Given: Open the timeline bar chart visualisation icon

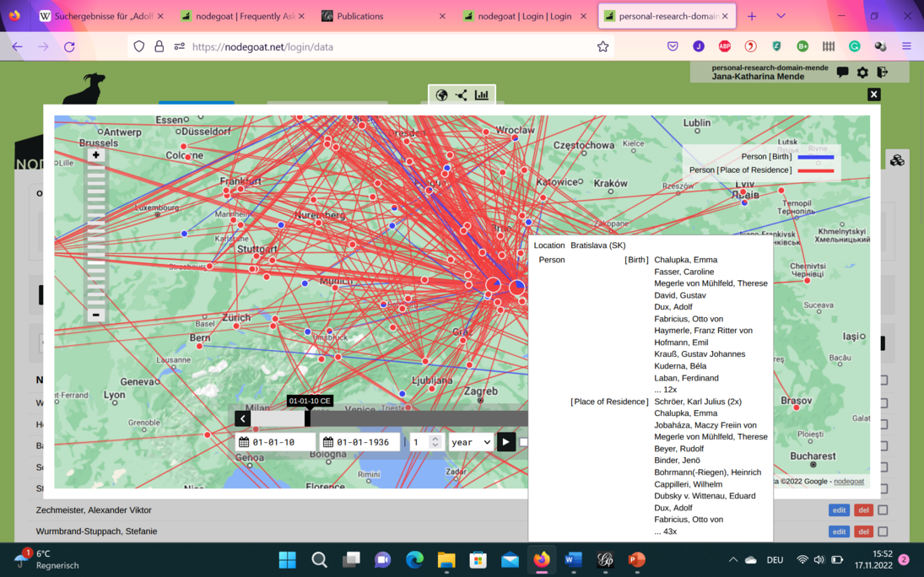Looking at the screenshot, I should coord(482,95).
